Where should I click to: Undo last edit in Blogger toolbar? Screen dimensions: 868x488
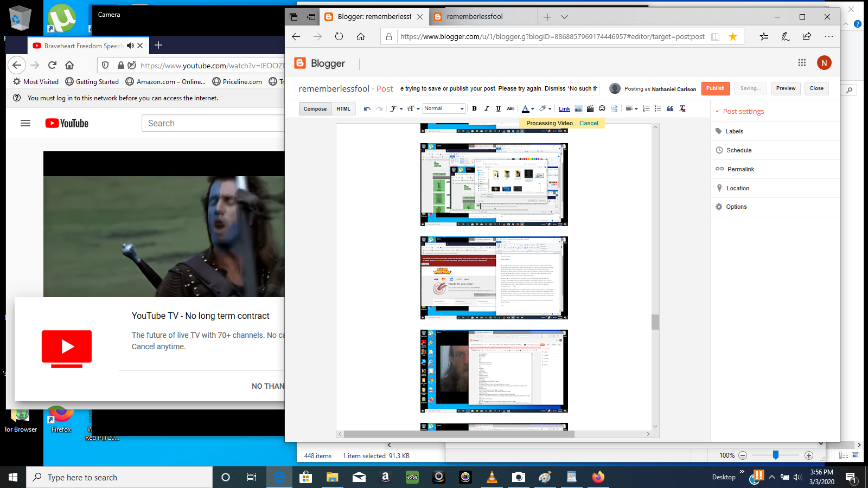click(367, 108)
